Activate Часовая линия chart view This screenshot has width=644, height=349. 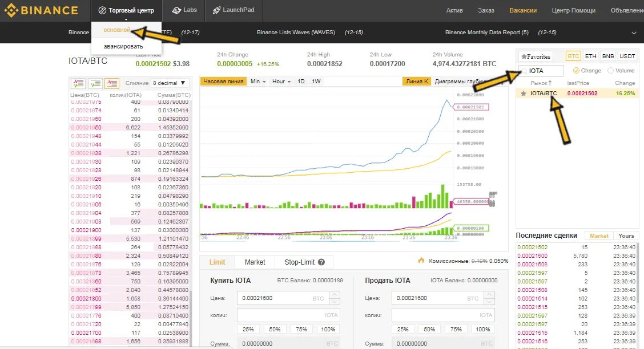(x=223, y=81)
